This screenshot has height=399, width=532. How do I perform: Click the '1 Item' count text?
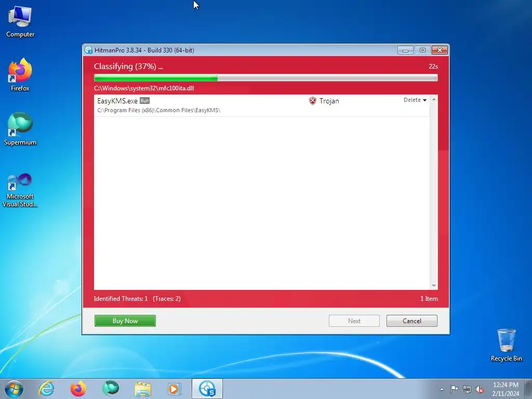[x=429, y=299]
